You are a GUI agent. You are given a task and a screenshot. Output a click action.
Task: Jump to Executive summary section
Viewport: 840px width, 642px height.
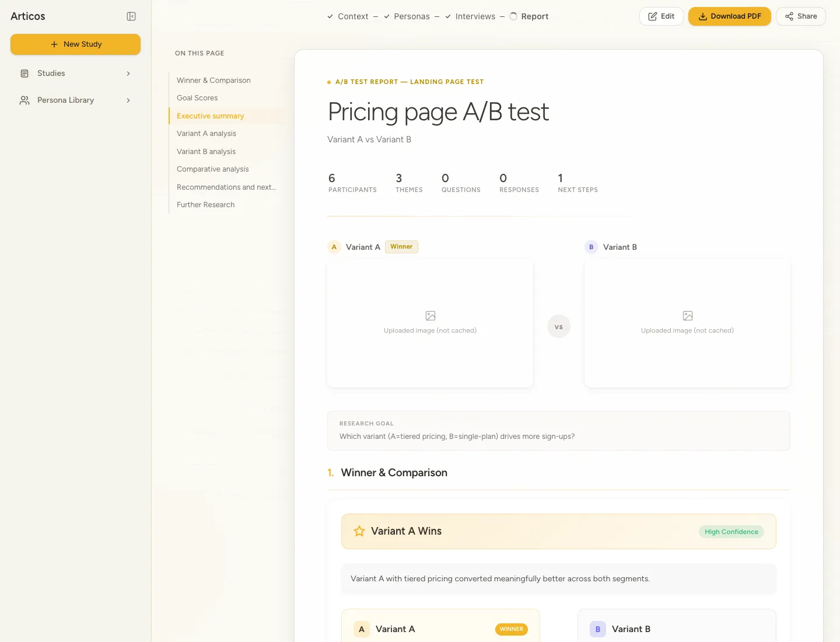[x=211, y=116]
